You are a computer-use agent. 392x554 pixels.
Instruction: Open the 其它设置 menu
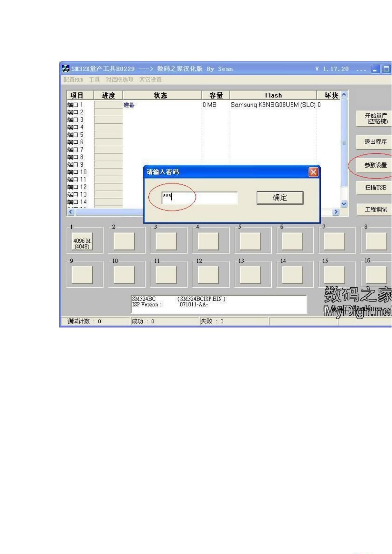coord(150,80)
